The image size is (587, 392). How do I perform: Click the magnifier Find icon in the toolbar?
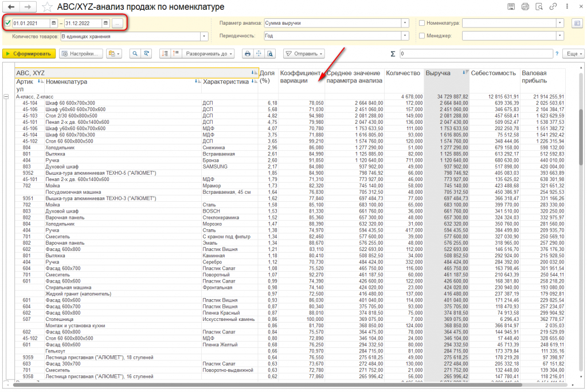click(135, 54)
